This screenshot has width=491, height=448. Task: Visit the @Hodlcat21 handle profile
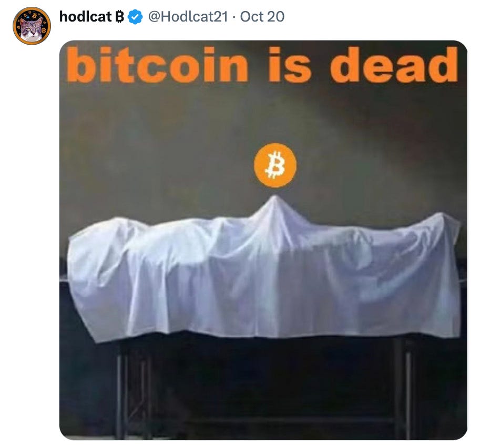188,17
